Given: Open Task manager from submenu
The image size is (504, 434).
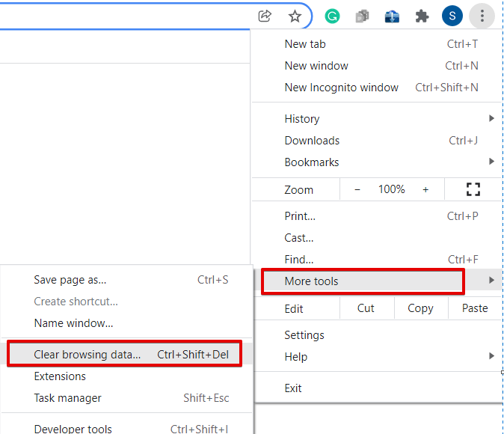Looking at the screenshot, I should click(126, 398).
